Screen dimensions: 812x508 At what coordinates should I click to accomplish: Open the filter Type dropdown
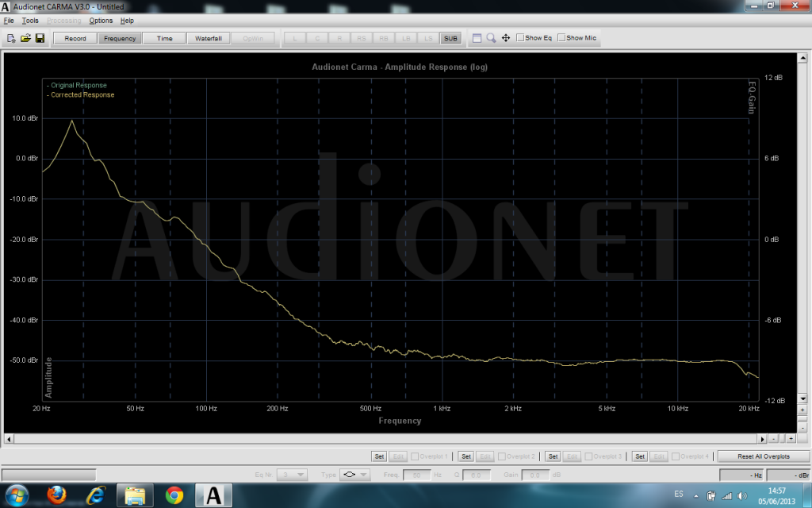click(x=355, y=475)
